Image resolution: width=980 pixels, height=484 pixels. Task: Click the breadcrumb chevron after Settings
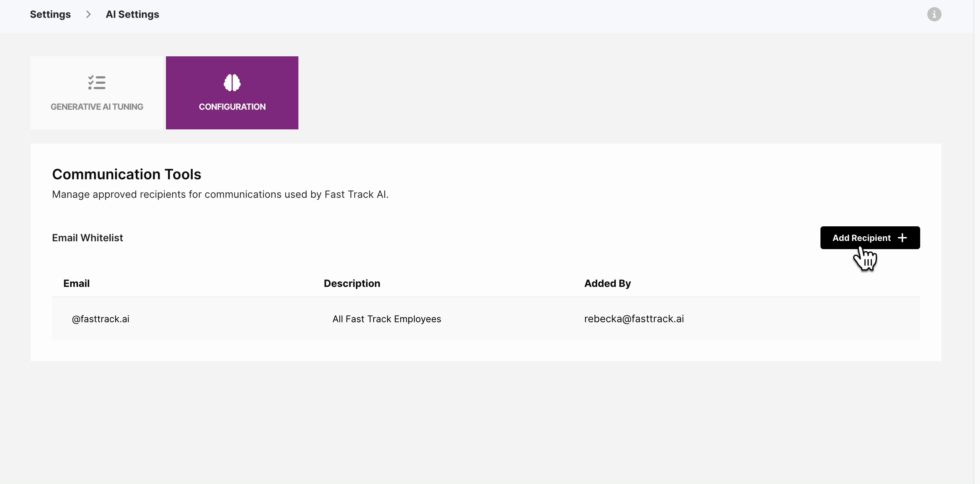[x=88, y=15]
